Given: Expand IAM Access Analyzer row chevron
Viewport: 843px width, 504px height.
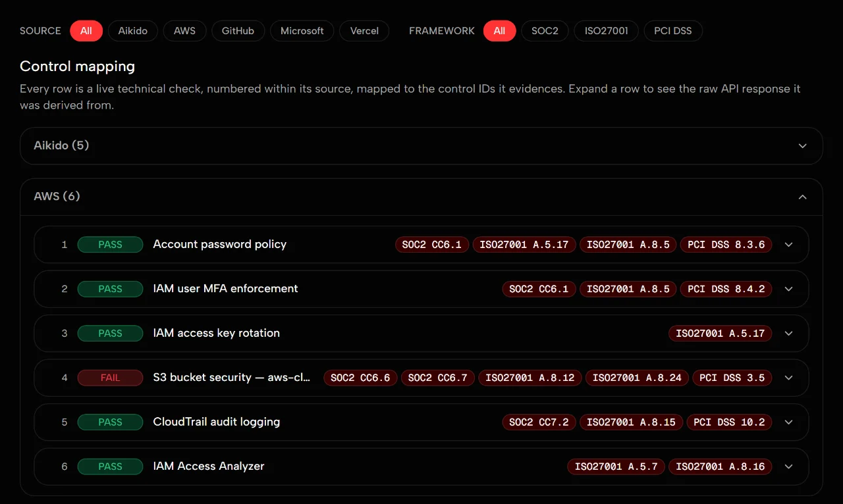Looking at the screenshot, I should [789, 466].
